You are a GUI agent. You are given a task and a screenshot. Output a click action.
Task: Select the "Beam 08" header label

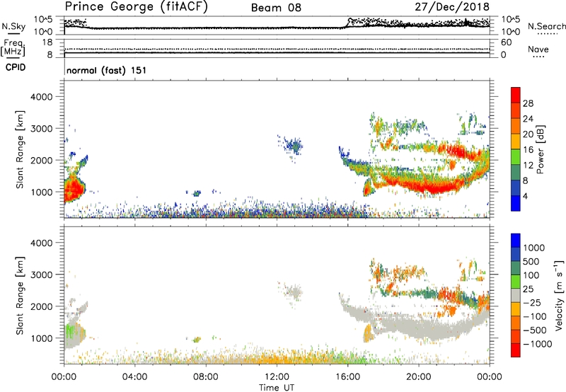[276, 8]
